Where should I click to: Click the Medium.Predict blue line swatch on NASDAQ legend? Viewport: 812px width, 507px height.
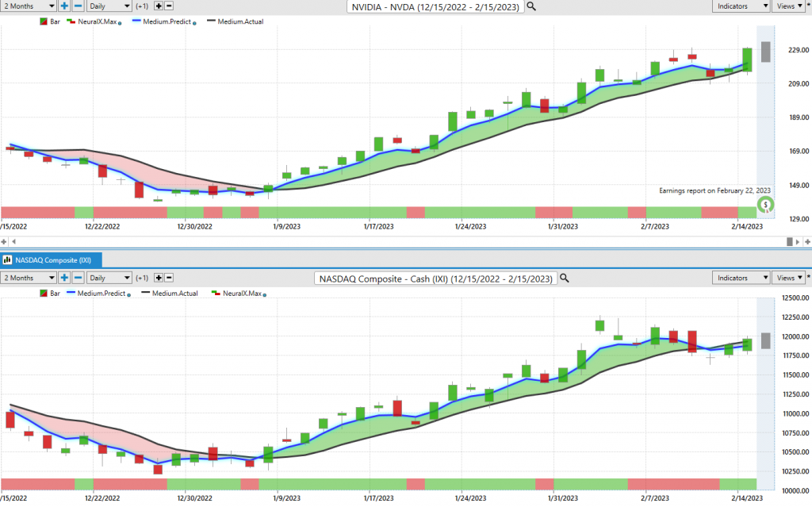[x=71, y=293]
